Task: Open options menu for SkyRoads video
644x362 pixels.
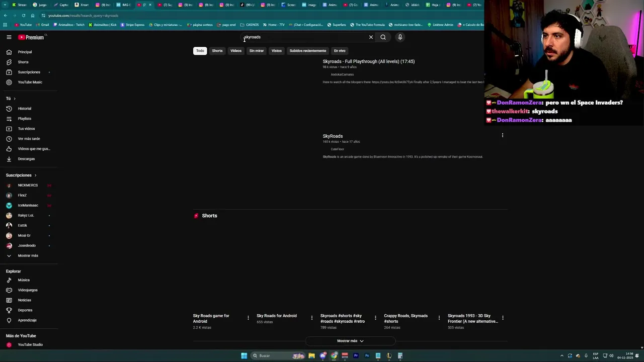Action: pos(502,135)
